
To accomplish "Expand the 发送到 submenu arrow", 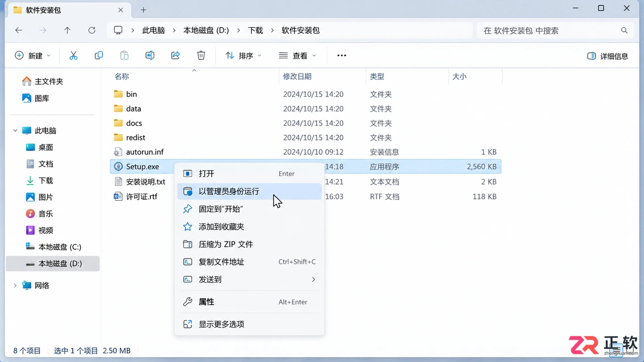I will pos(314,279).
